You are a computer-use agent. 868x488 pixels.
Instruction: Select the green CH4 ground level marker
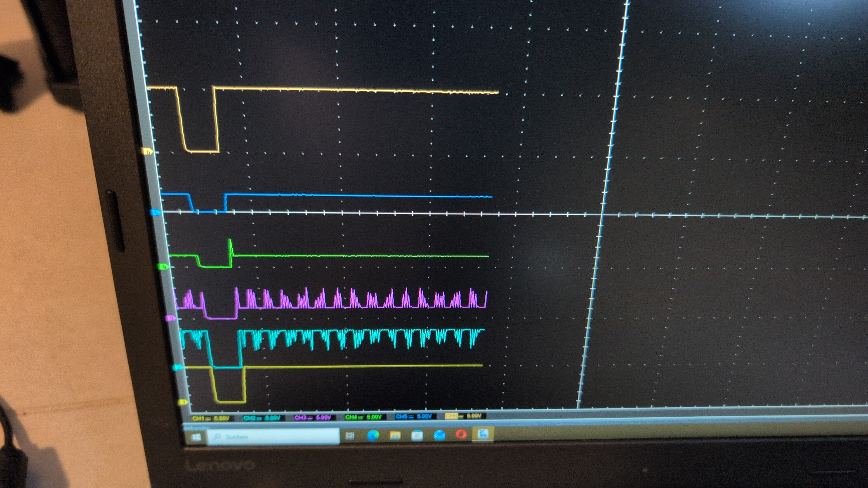click(x=163, y=267)
